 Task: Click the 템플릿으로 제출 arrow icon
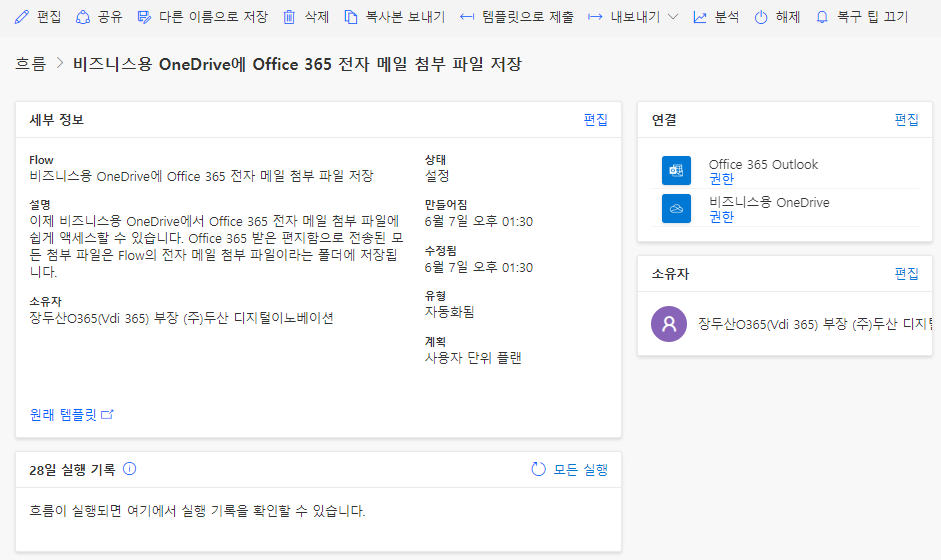(x=467, y=17)
